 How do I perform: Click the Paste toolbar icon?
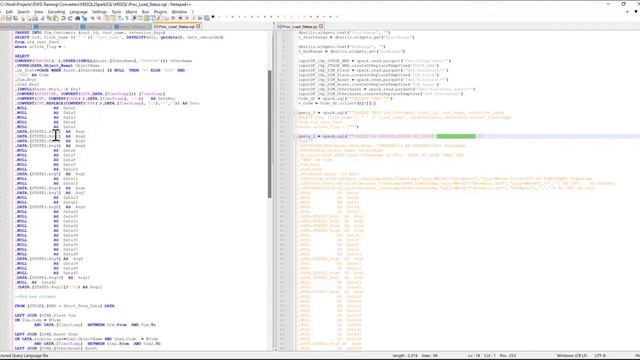coord(56,18)
